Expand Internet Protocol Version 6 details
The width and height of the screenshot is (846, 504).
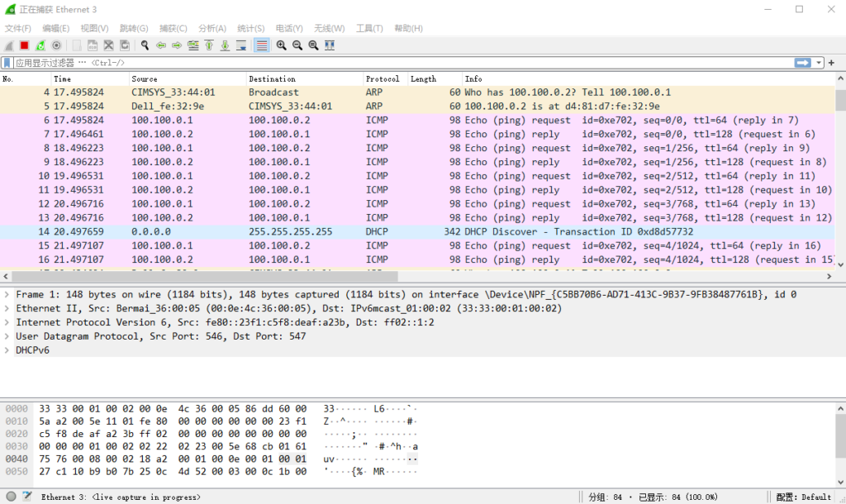[x=7, y=322]
